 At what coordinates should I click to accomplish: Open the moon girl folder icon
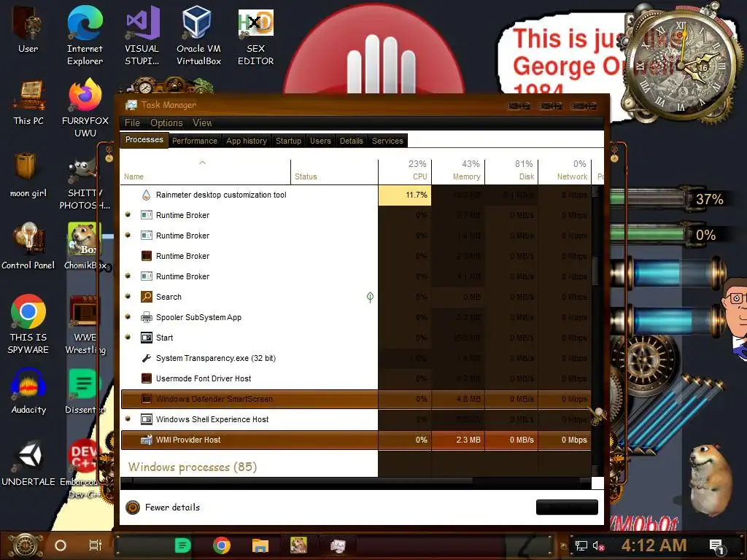pyautogui.click(x=28, y=175)
